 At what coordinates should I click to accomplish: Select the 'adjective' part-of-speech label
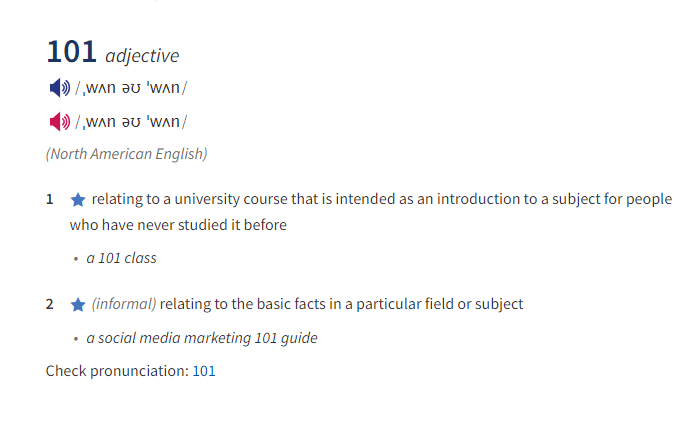[142, 56]
